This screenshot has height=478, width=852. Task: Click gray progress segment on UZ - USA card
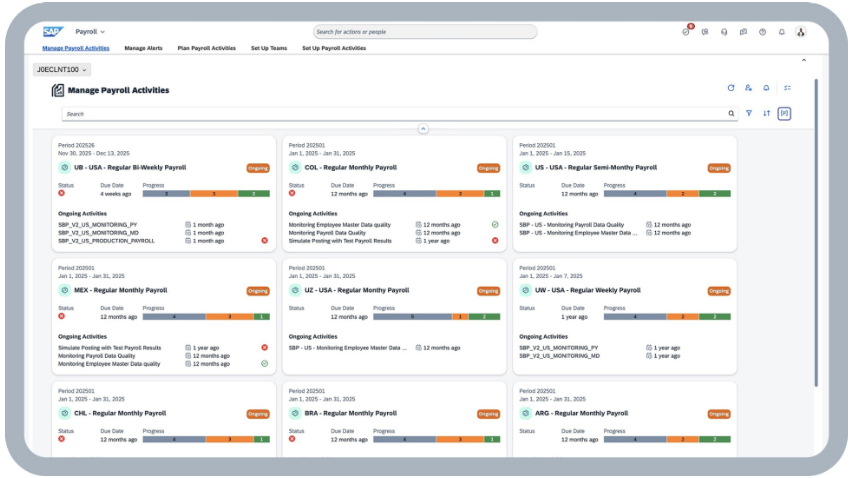pos(412,317)
